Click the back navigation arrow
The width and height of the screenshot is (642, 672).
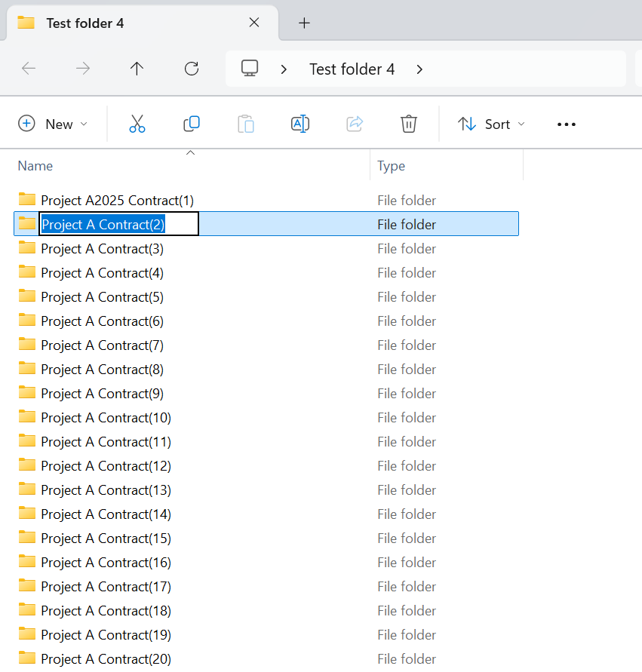tap(29, 69)
